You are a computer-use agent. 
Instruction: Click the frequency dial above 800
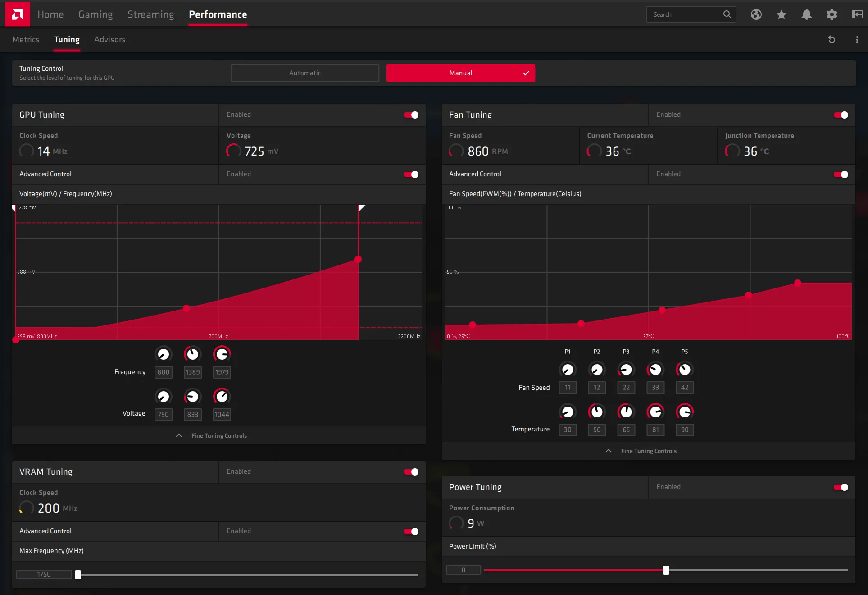pyautogui.click(x=164, y=354)
